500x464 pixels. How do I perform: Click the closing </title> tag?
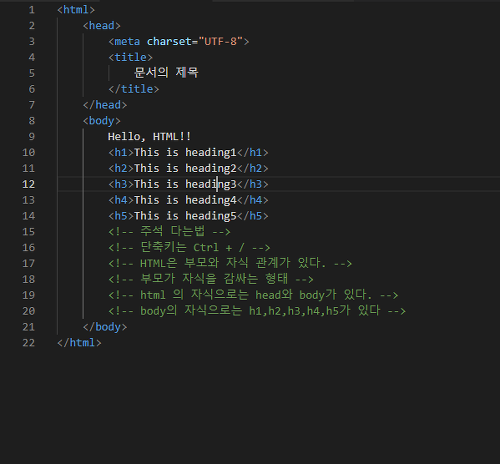(134, 89)
